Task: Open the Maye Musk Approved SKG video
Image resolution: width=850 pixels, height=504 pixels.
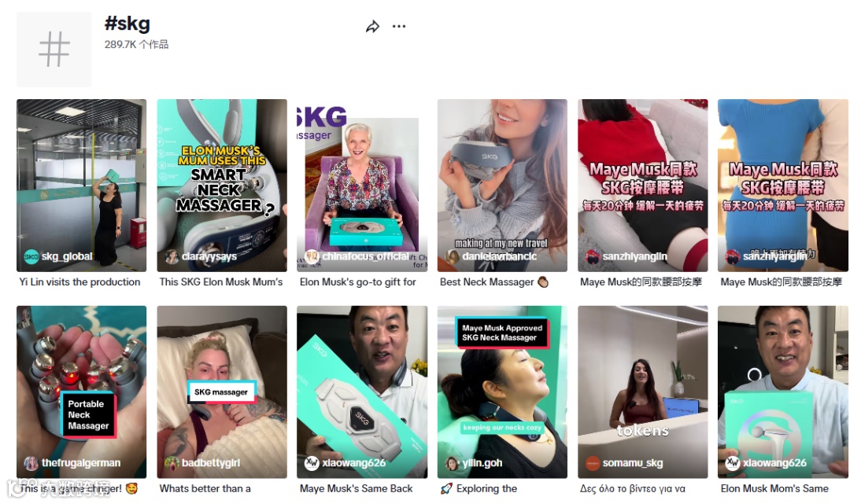Action: 502,392
